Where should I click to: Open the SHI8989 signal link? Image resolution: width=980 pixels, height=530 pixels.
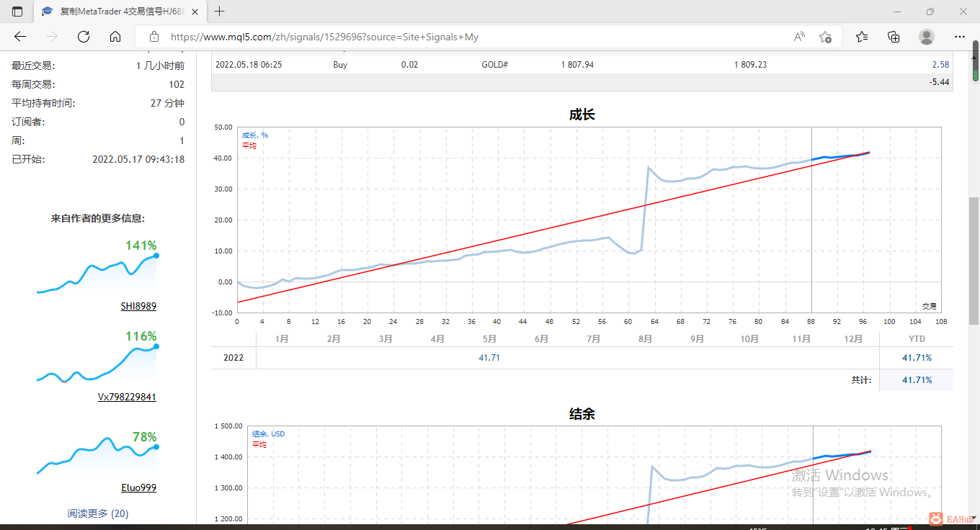pyautogui.click(x=138, y=306)
